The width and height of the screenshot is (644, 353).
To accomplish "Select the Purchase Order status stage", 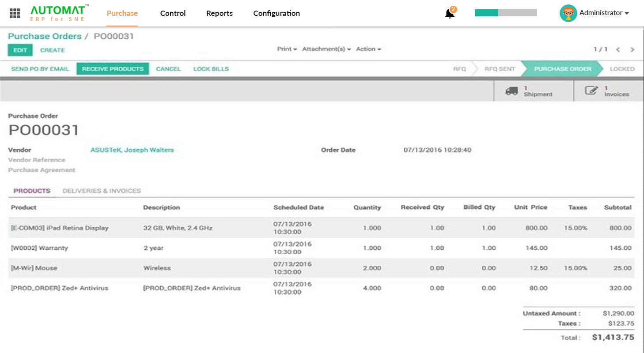I will 562,69.
